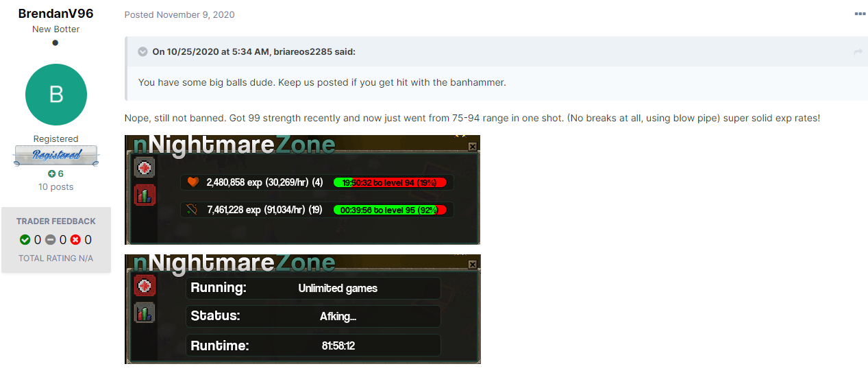
Task: Click the share arrow in quote header
Action: tap(858, 52)
